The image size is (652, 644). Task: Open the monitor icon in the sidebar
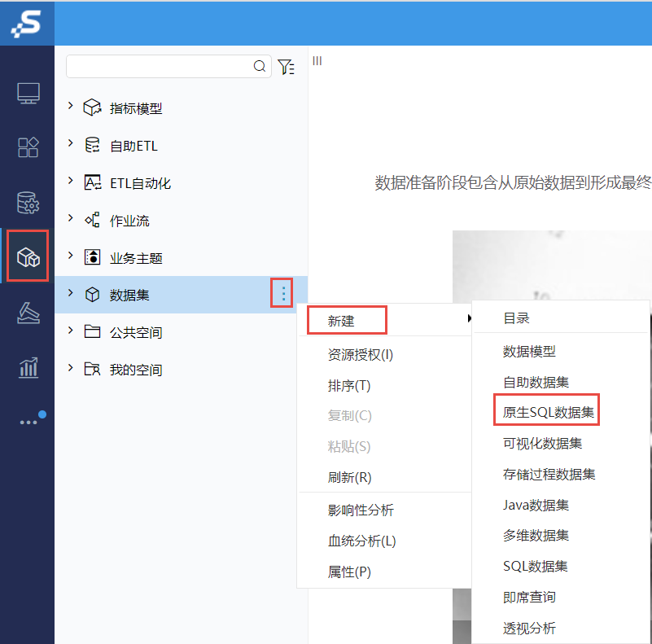28,93
